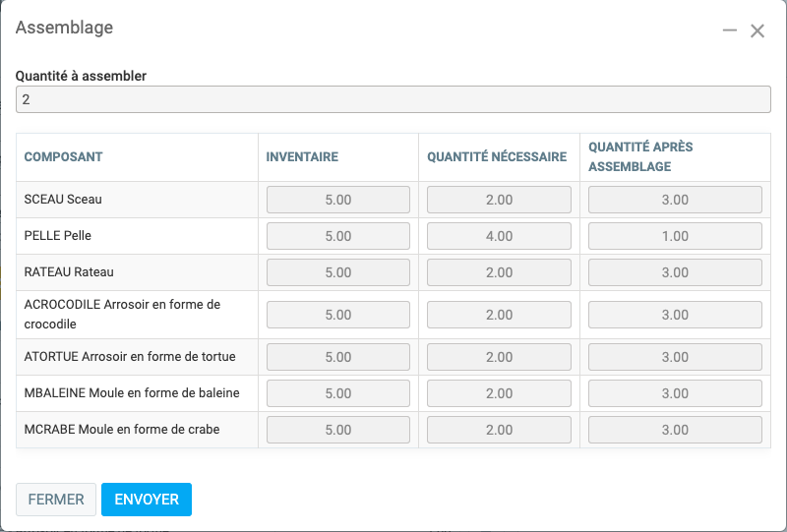
Task: Select the PELLE quantité nécessaire field
Action: [x=499, y=236]
